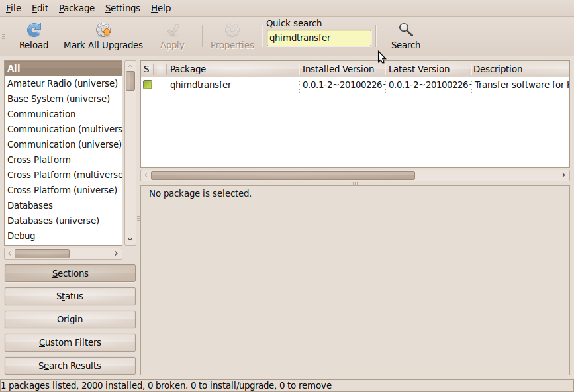Screen dimensions: 574x392
Task: Click the Quick search text field
Action: pyautogui.click(x=318, y=38)
